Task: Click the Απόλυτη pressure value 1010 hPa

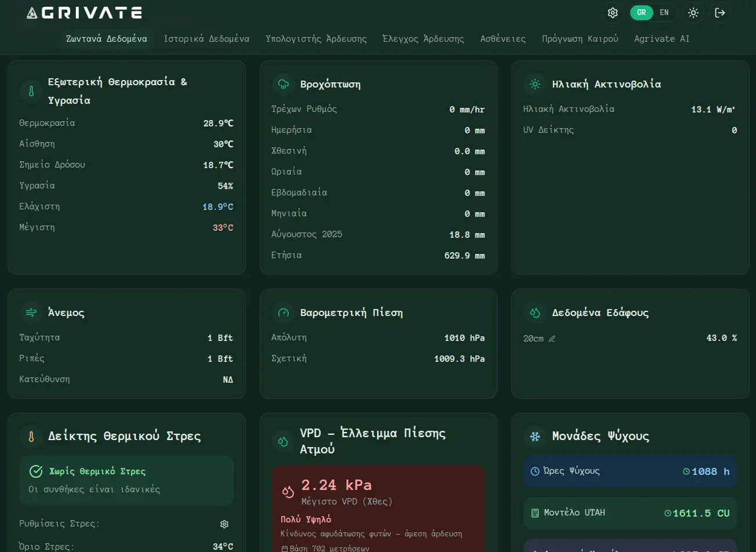Action: pos(465,338)
